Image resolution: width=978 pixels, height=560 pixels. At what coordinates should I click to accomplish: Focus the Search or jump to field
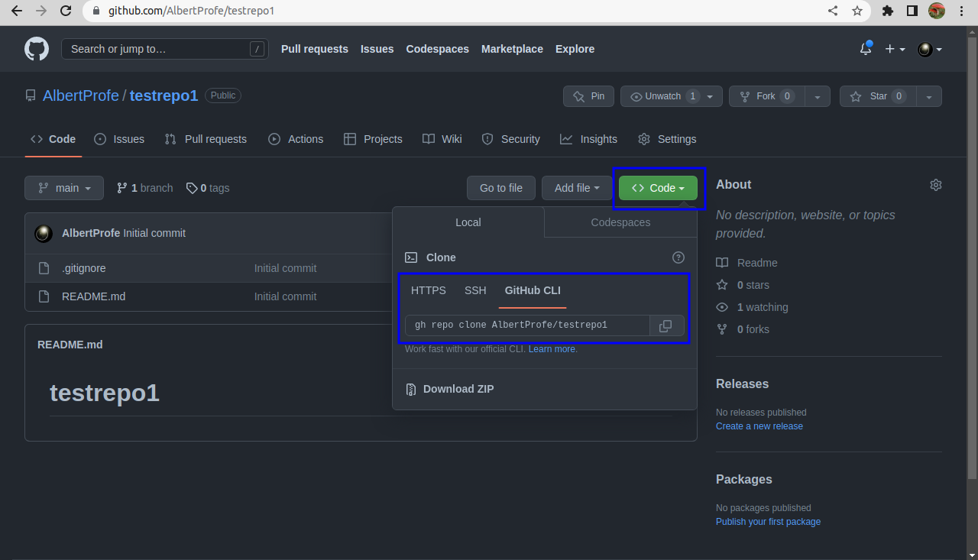click(x=165, y=49)
